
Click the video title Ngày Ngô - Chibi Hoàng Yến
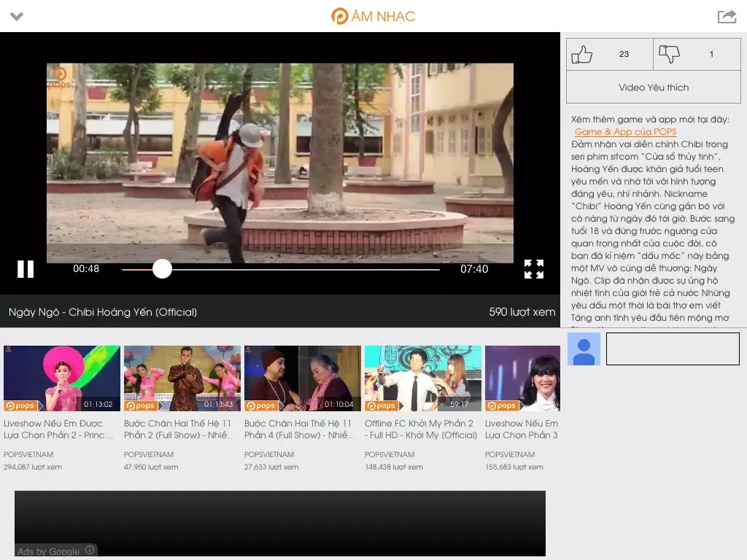tap(102, 312)
